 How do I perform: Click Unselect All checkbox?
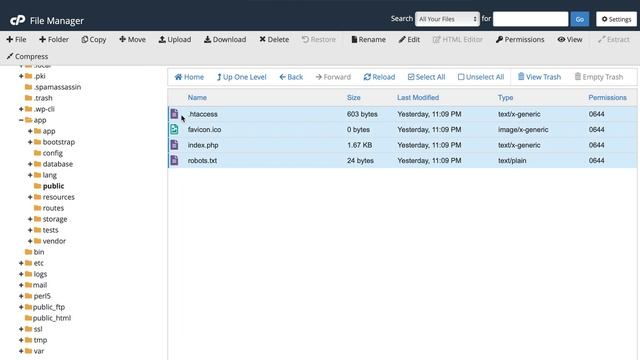pos(481,77)
